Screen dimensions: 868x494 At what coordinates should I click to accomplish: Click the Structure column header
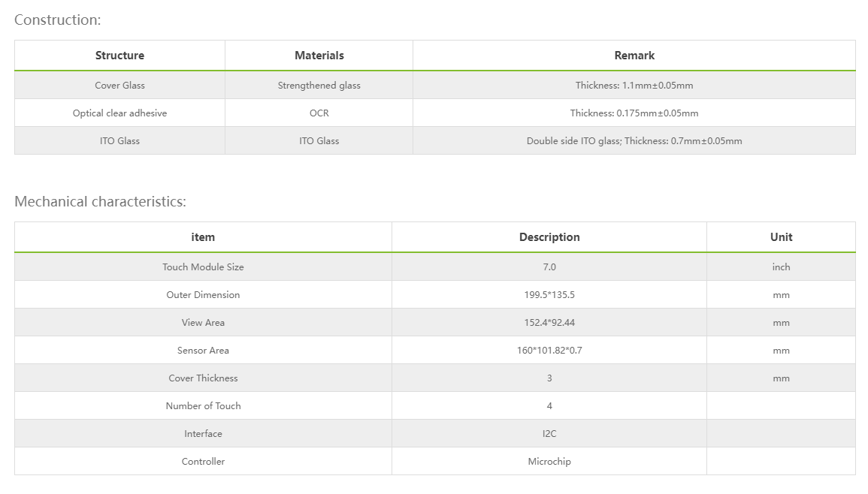point(119,56)
